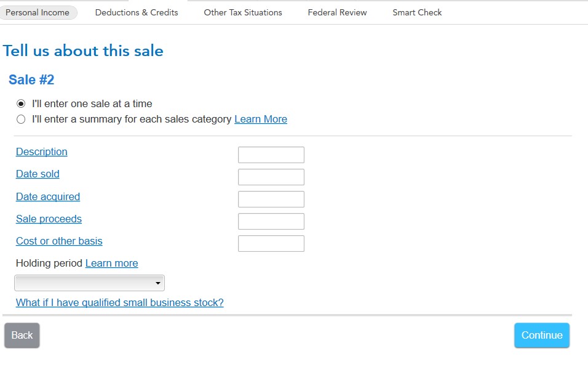Open the Deductions & Credits tab
The height and width of the screenshot is (367, 588).
click(x=137, y=12)
